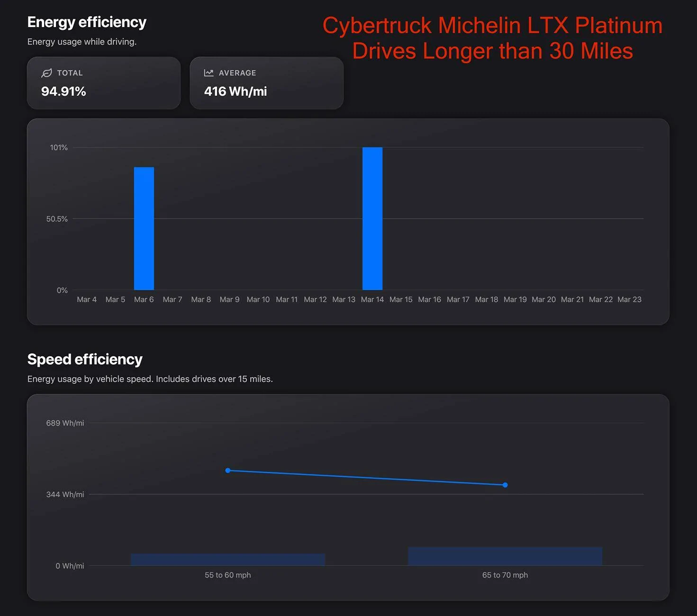The height and width of the screenshot is (616, 697).
Task: Select the Mar 14 efficiency bar
Action: [x=372, y=218]
